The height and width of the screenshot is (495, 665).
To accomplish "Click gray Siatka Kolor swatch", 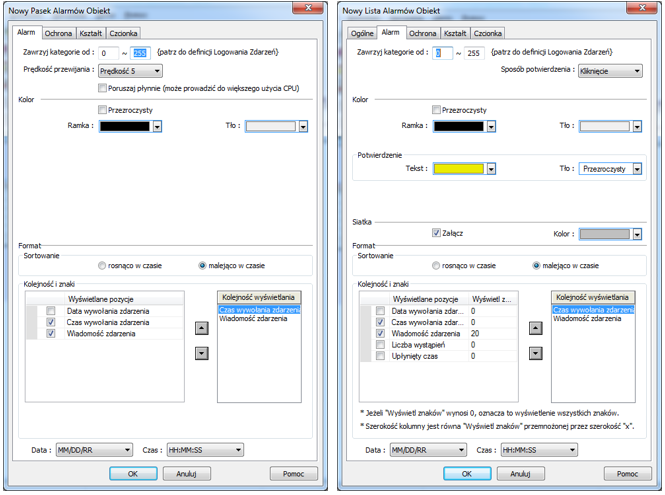I will 605,234.
